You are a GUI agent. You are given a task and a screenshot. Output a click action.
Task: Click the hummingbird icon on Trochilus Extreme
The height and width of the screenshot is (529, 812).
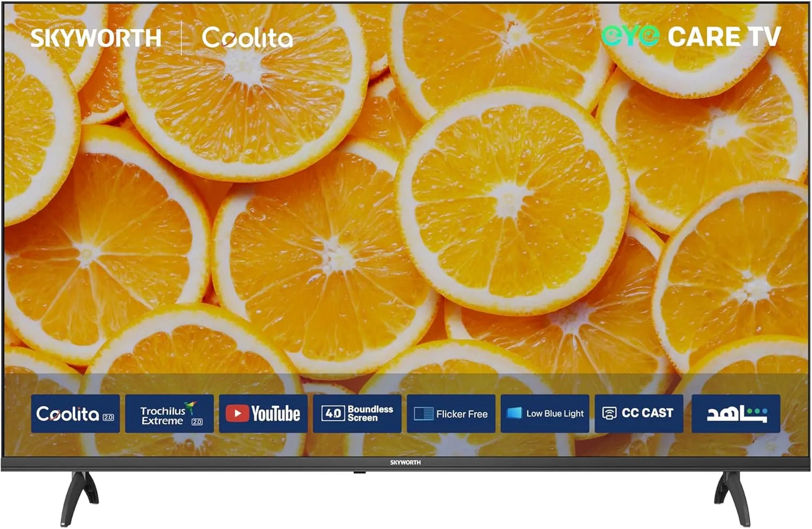(190, 407)
